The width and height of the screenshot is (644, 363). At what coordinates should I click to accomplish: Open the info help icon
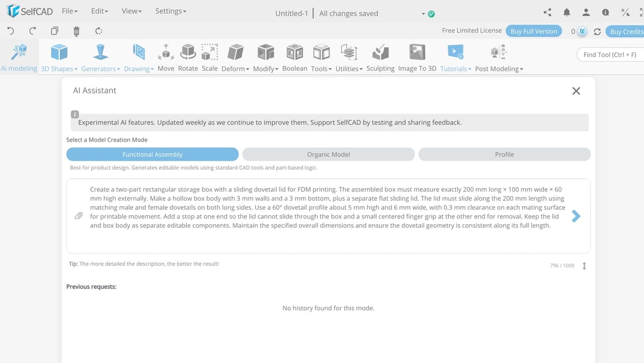pos(606,12)
